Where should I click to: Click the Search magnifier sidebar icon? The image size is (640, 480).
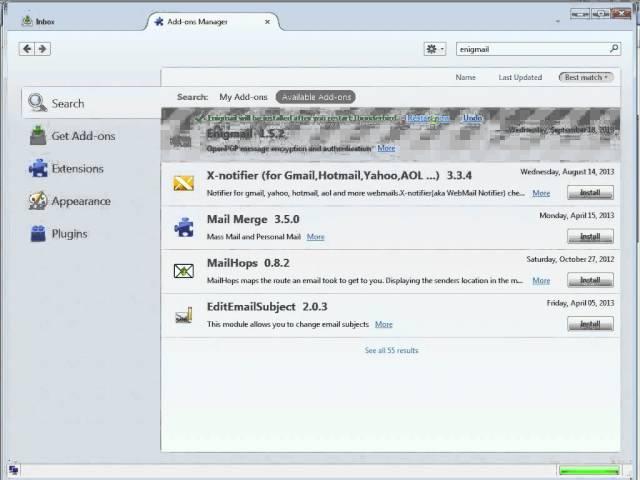coord(37,102)
